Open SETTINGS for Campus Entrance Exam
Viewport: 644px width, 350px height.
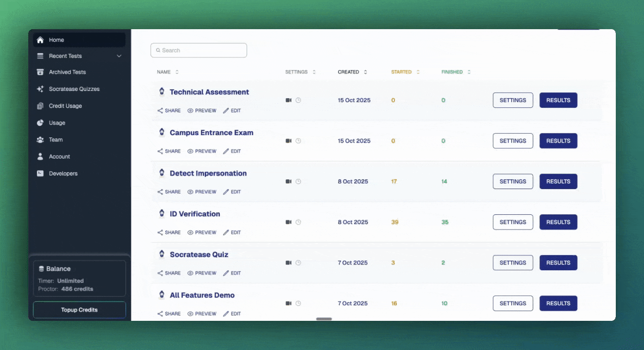(x=513, y=141)
